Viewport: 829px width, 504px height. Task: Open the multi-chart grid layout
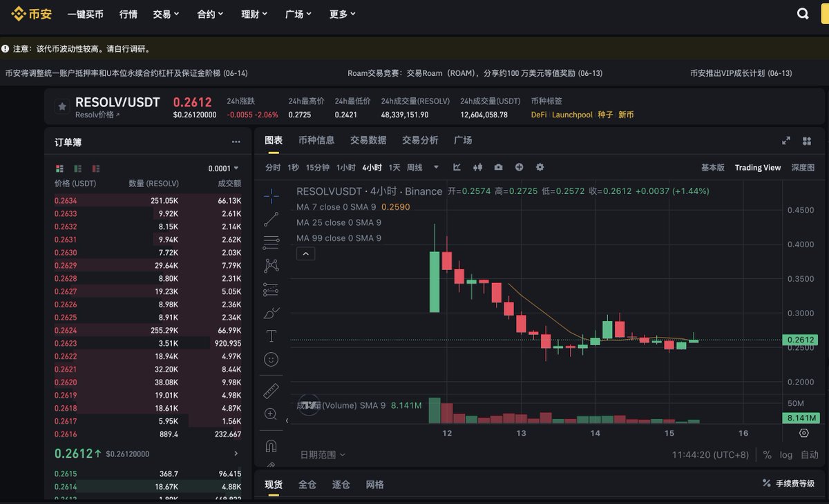806,141
